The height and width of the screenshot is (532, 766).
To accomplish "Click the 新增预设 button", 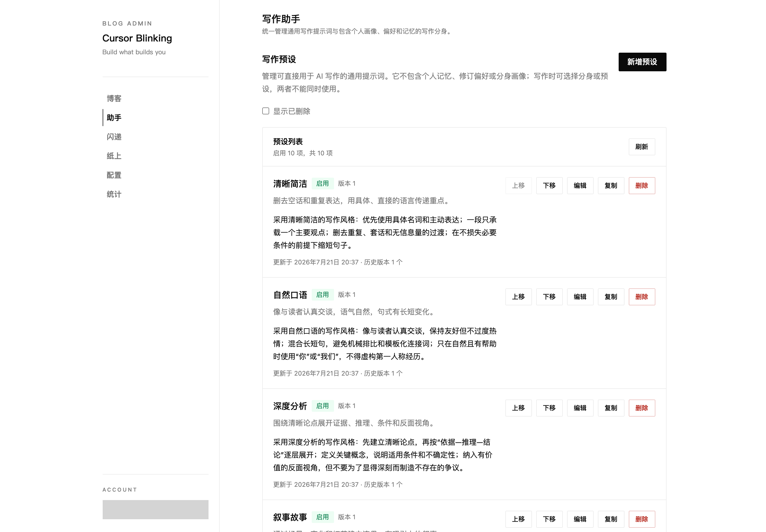I will click(642, 62).
